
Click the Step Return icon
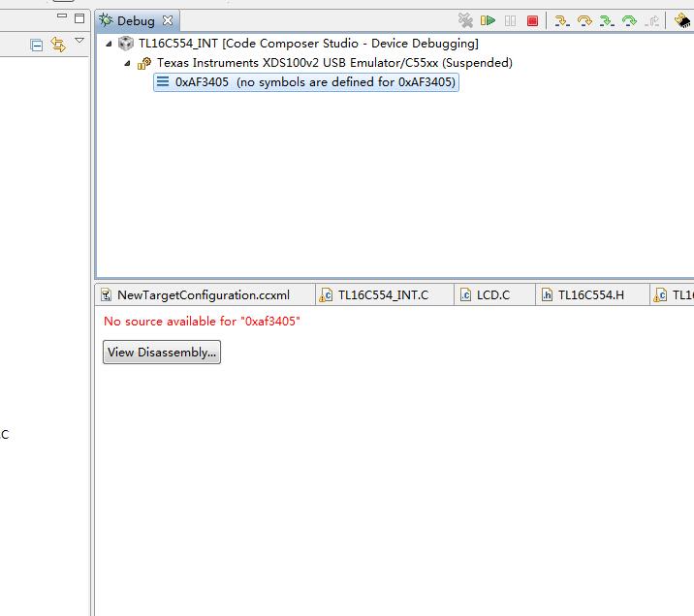652,20
